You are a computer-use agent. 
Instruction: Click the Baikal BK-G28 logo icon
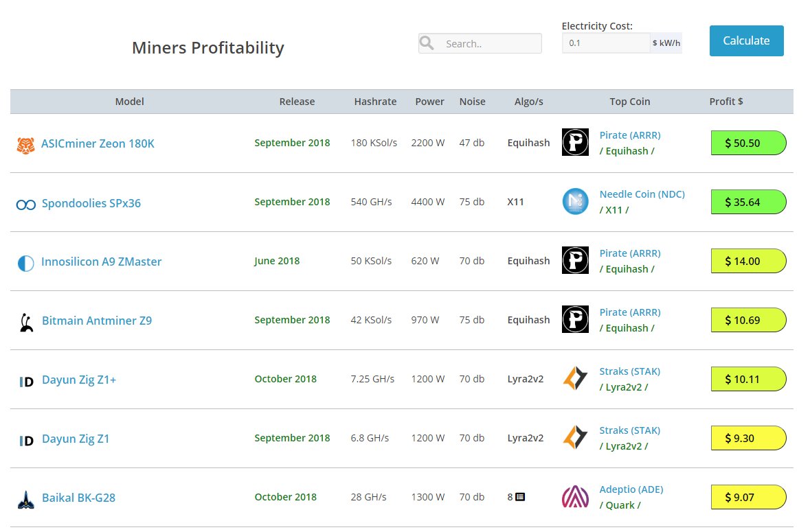pyautogui.click(x=26, y=500)
